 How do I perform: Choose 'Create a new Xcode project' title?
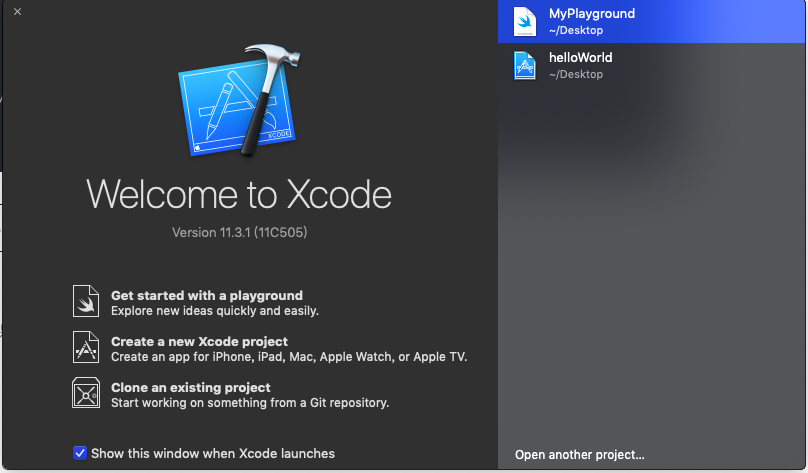click(x=199, y=341)
